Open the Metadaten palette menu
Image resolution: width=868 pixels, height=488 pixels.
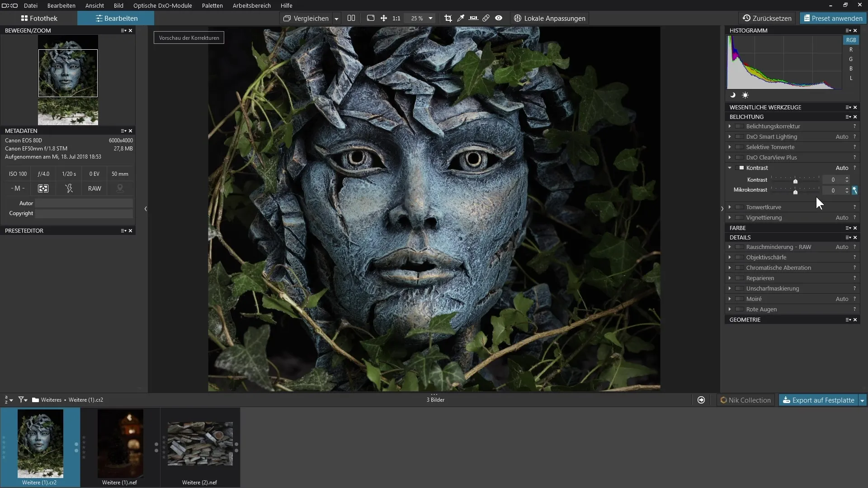[x=123, y=131]
